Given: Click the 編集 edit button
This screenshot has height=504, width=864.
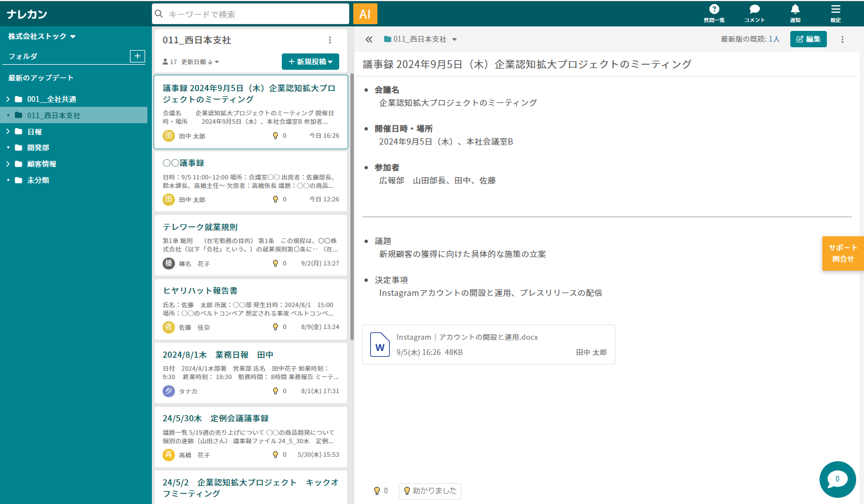Looking at the screenshot, I should pos(808,39).
